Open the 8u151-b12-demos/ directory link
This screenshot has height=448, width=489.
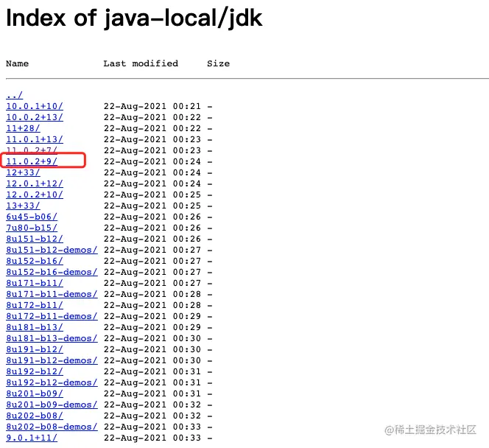coord(52,250)
